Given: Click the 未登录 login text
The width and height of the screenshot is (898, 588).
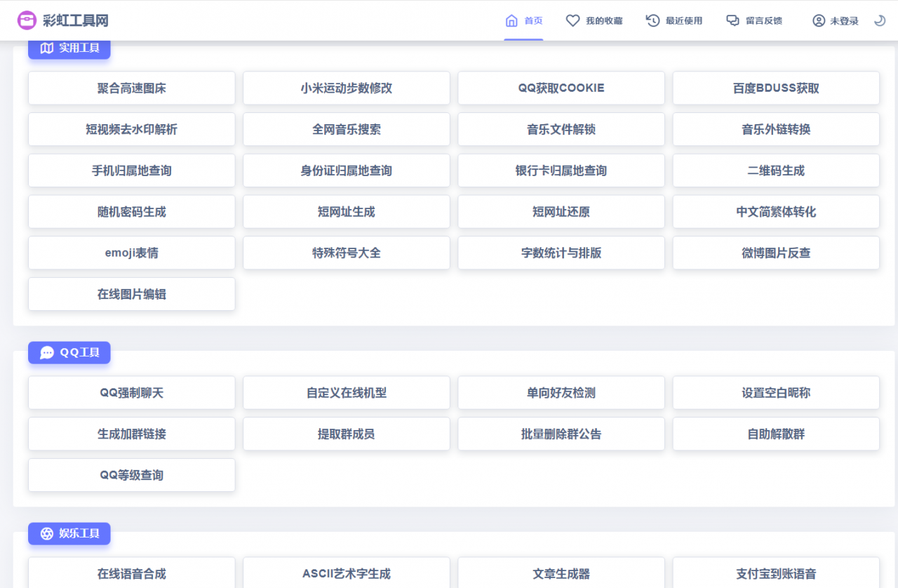Looking at the screenshot, I should click(x=844, y=20).
